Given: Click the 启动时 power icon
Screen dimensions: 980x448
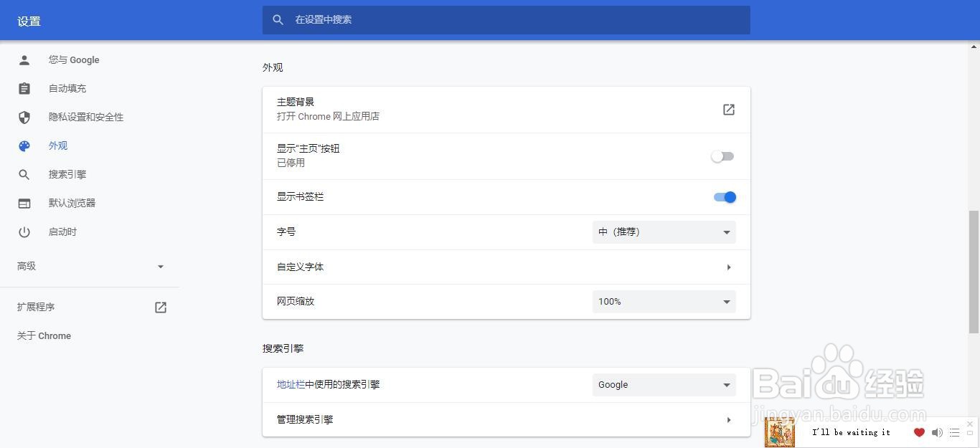Looking at the screenshot, I should click(24, 232).
